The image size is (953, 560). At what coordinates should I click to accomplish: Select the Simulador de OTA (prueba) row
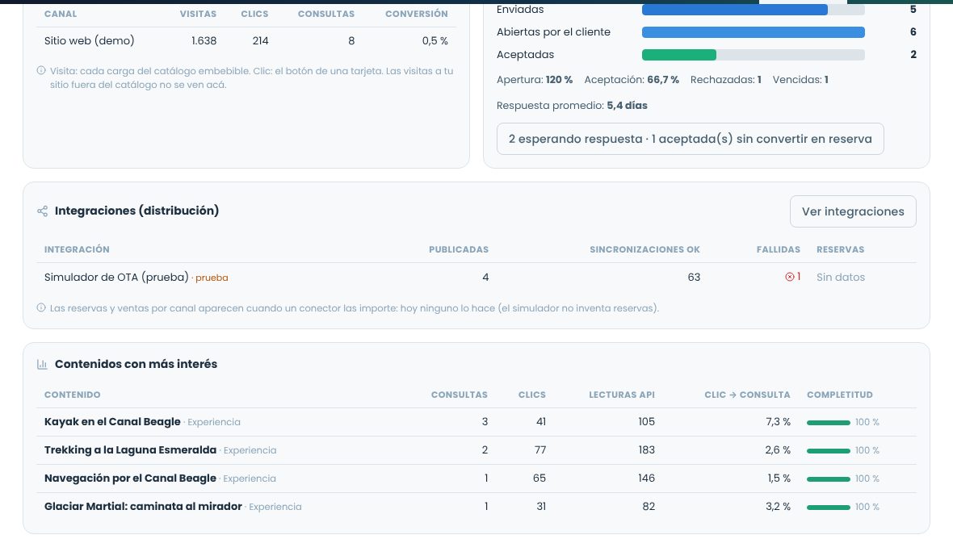(x=476, y=277)
